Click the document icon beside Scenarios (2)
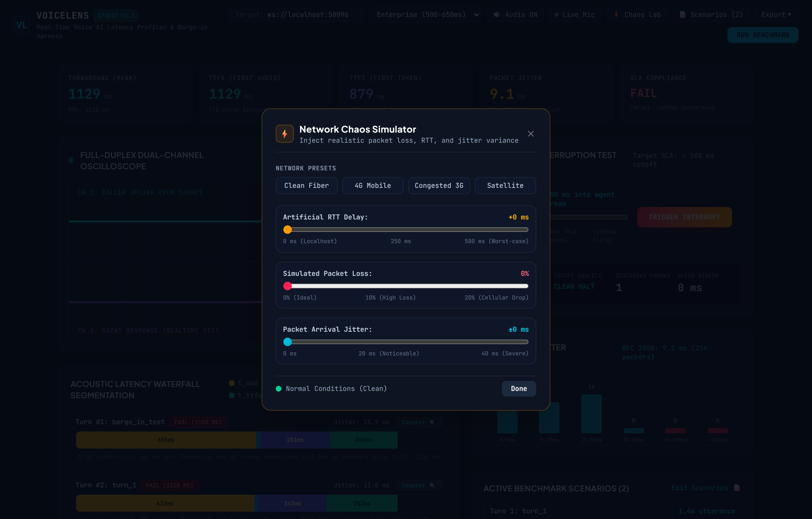 tap(683, 14)
